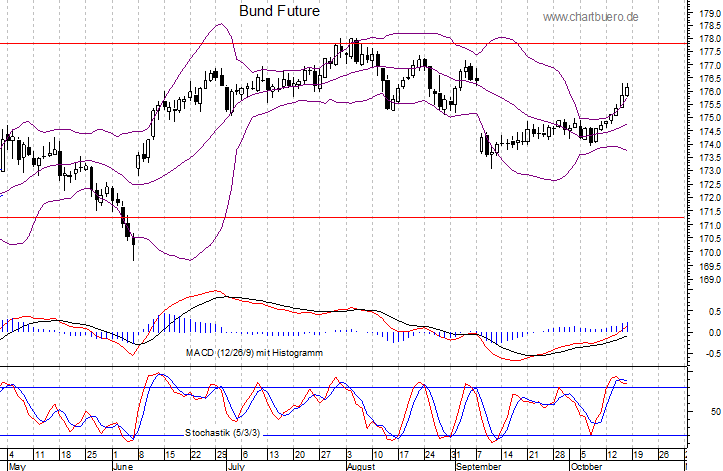Select the "August" month label
The image size is (723, 471).
coord(361,466)
